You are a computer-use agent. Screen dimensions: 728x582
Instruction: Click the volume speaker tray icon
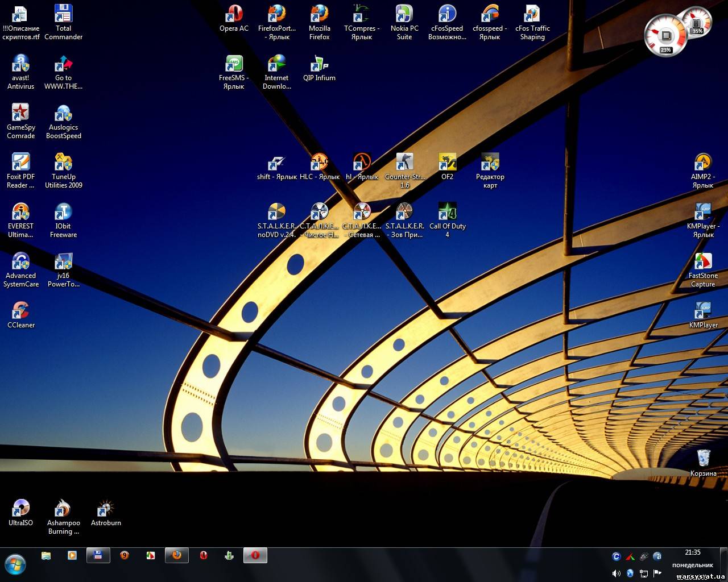[x=616, y=573]
